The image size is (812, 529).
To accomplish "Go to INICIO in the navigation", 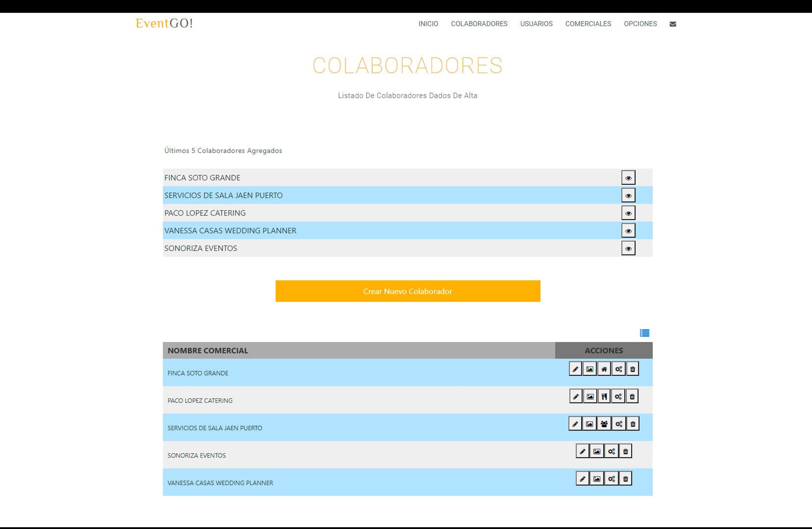I will [x=428, y=24].
